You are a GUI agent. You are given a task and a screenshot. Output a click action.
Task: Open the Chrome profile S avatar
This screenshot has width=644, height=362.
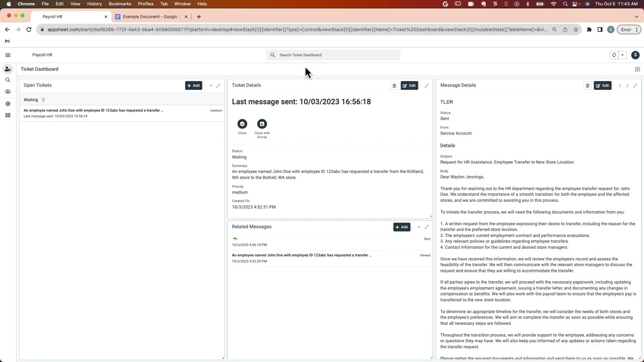pos(610,30)
